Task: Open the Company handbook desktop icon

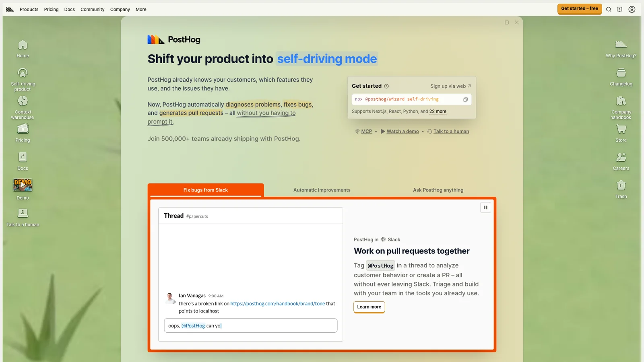Action: (x=621, y=107)
